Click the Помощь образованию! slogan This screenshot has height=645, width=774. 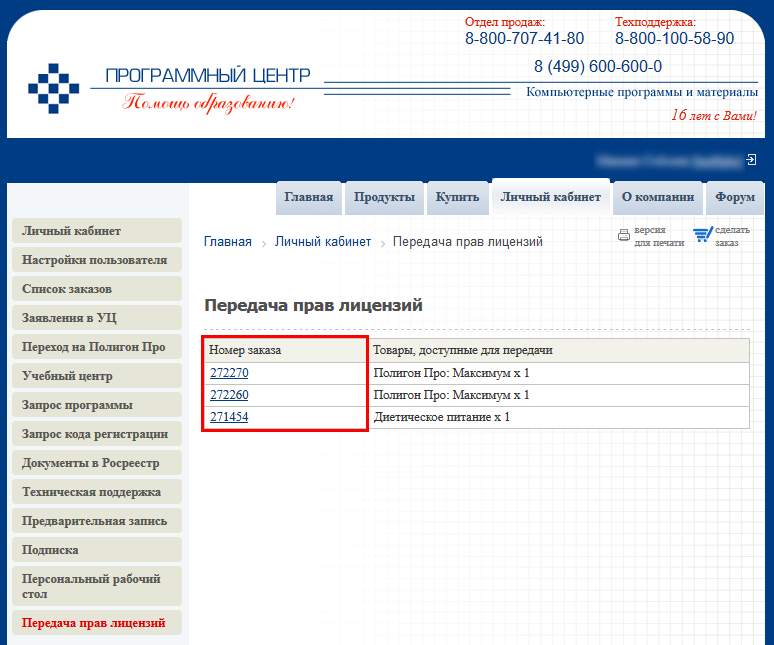[208, 103]
